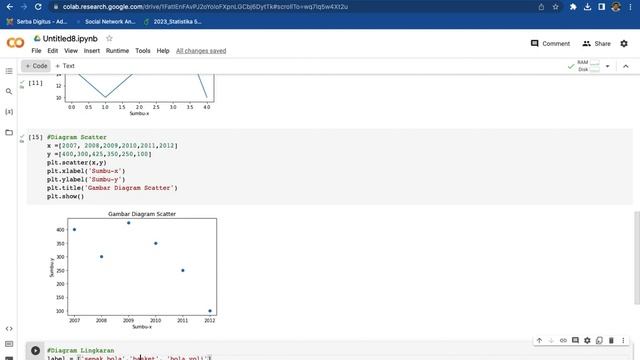This screenshot has height=360, width=640.
Task: Click the notebook vertical scrollbar
Action: point(636,257)
